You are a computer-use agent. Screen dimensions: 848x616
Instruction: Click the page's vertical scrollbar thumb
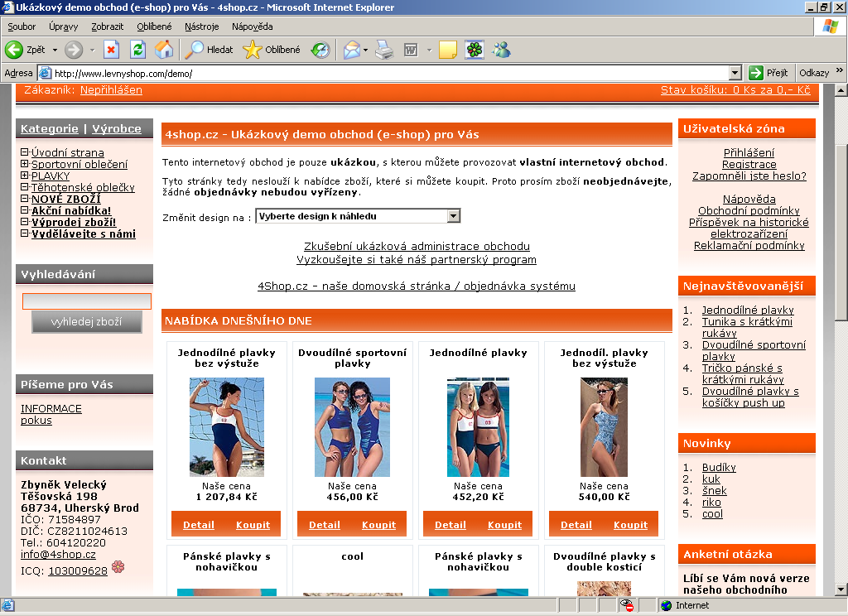[841, 233]
